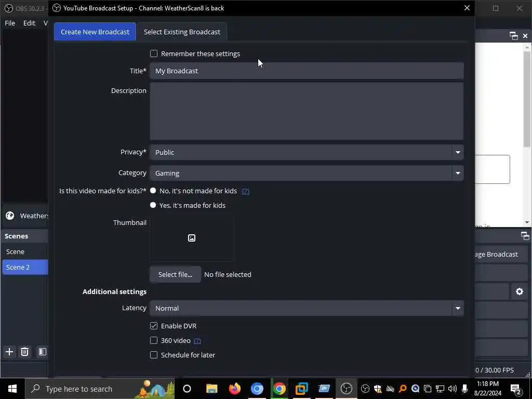Viewport: 532px width, 399px height.
Task: Enable the 360 video checkbox
Action: (154, 340)
